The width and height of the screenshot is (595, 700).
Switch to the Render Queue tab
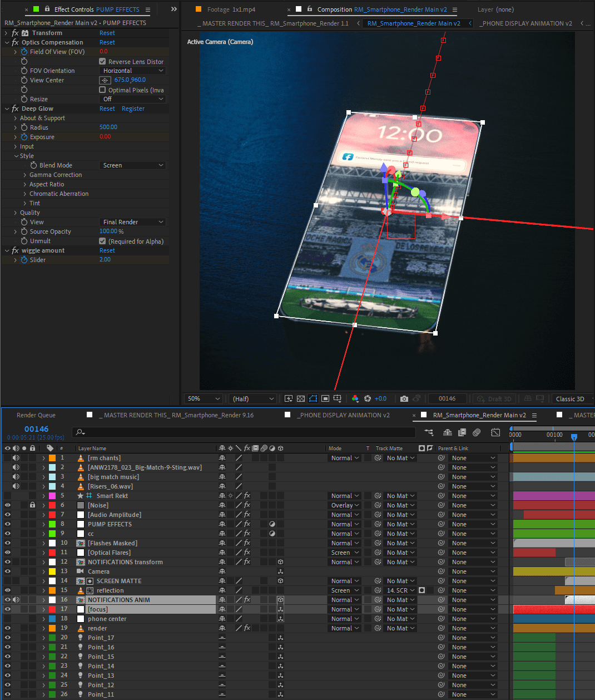tap(36, 415)
